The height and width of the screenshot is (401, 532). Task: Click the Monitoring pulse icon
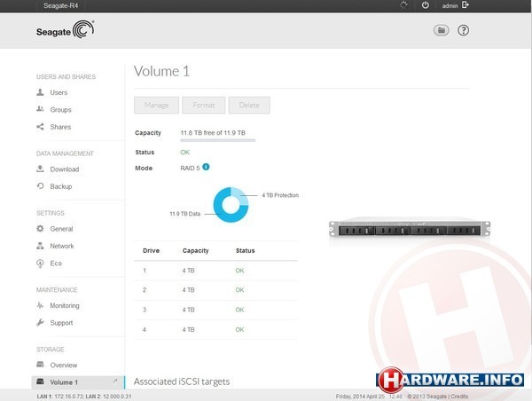(x=40, y=305)
